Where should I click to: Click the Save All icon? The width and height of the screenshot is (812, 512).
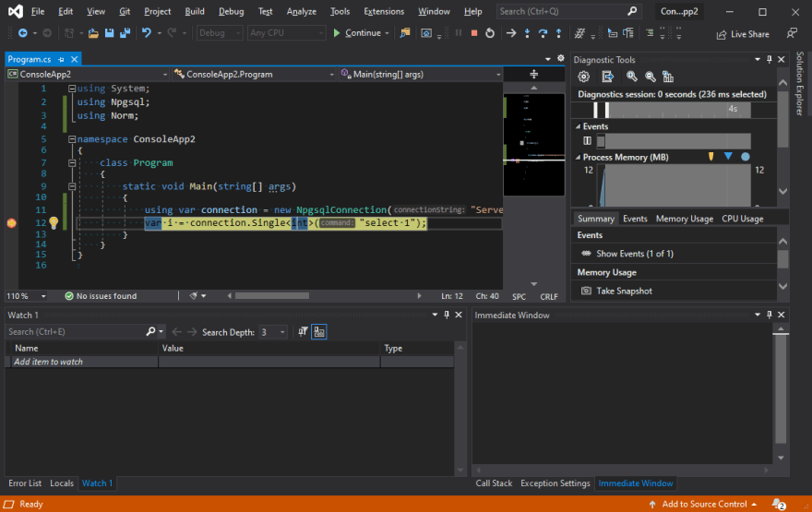(x=125, y=33)
